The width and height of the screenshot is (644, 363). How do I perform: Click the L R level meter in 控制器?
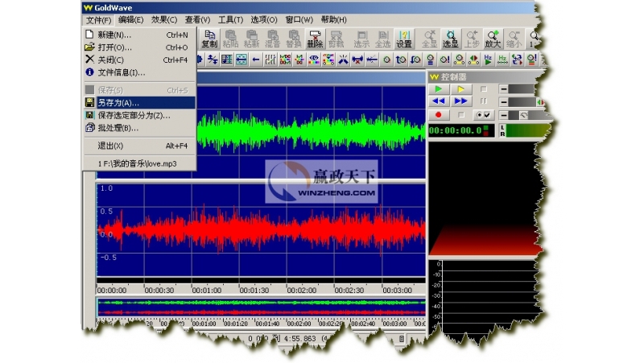[525, 130]
